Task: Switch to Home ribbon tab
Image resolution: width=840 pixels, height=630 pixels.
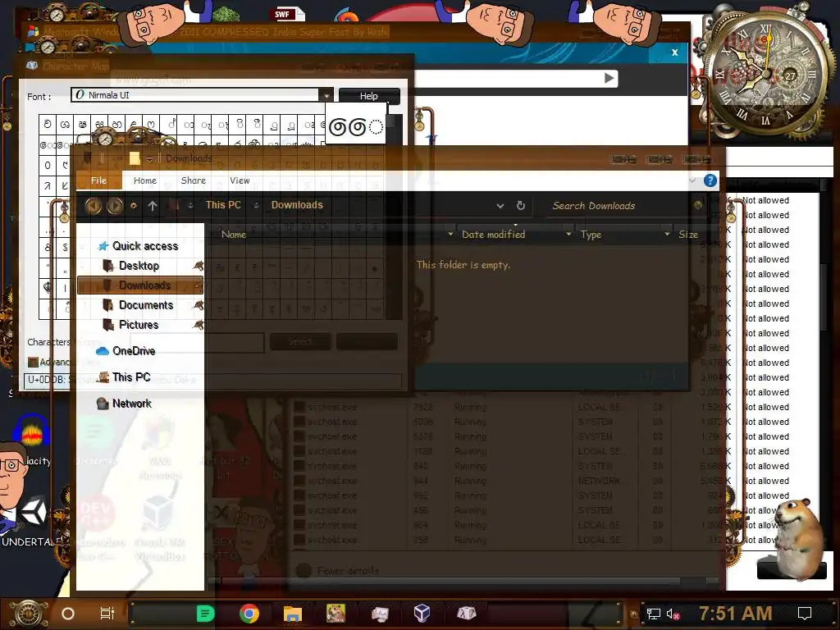Action: pyautogui.click(x=145, y=180)
